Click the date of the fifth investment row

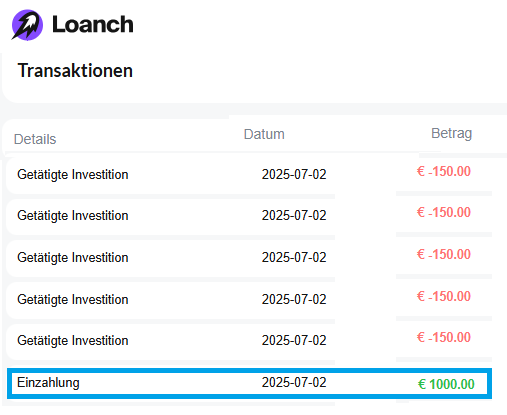[294, 340]
